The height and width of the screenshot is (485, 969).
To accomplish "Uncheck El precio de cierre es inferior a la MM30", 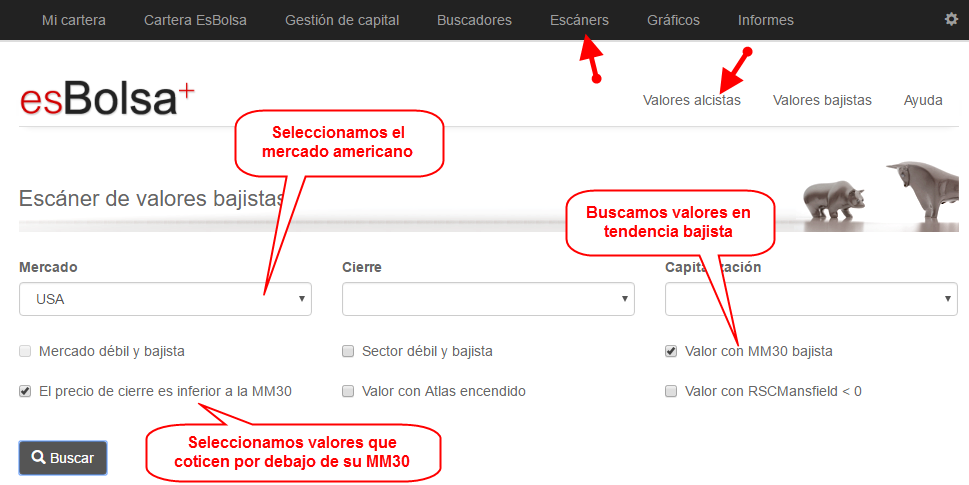I will [25, 391].
